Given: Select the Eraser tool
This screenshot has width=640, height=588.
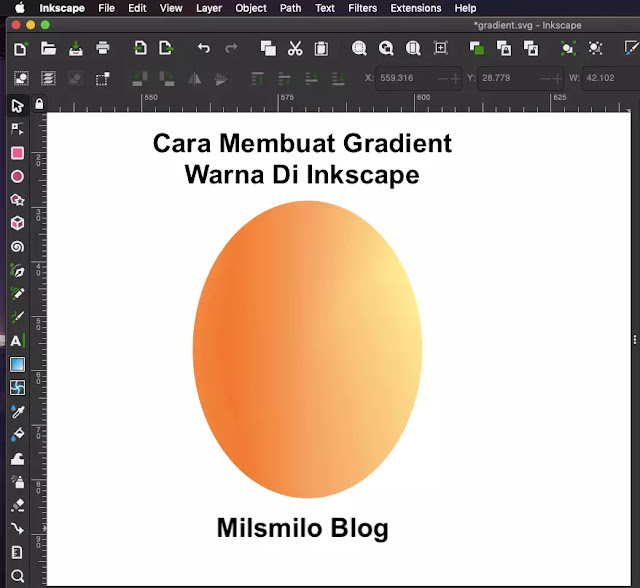Looking at the screenshot, I should [18, 505].
